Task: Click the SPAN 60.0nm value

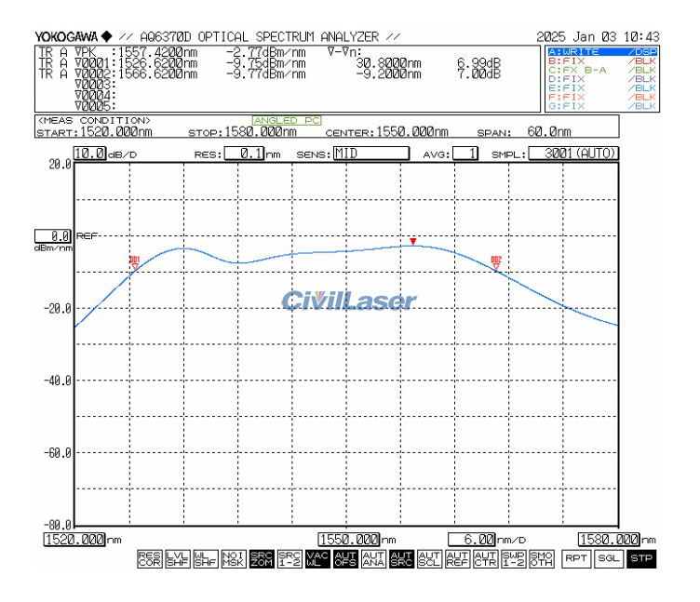Action: [549, 131]
